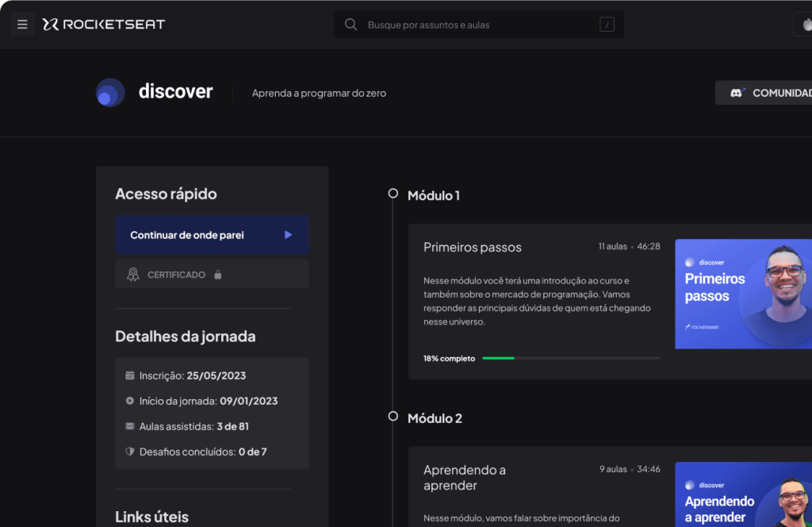812x527 pixels.
Task: Open the Comunidade Discord button
Action: (x=764, y=93)
